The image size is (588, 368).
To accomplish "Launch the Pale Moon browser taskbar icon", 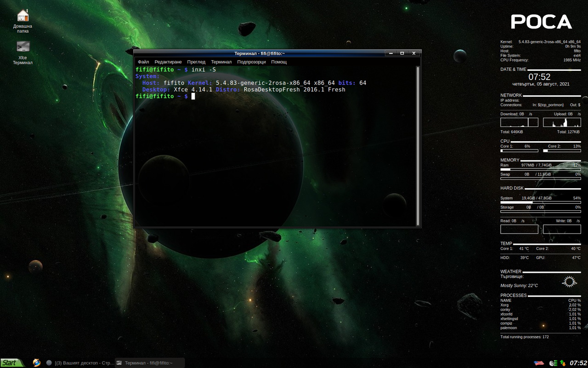I will point(37,363).
